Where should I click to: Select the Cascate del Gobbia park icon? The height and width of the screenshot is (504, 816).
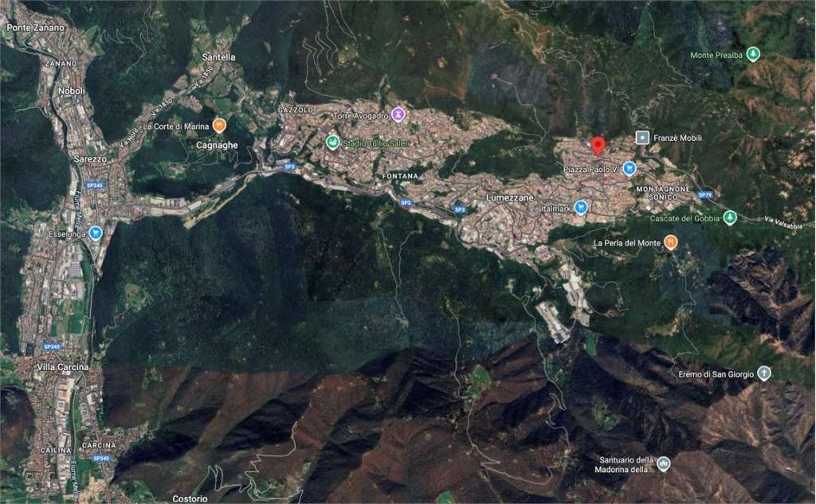pos(729,218)
